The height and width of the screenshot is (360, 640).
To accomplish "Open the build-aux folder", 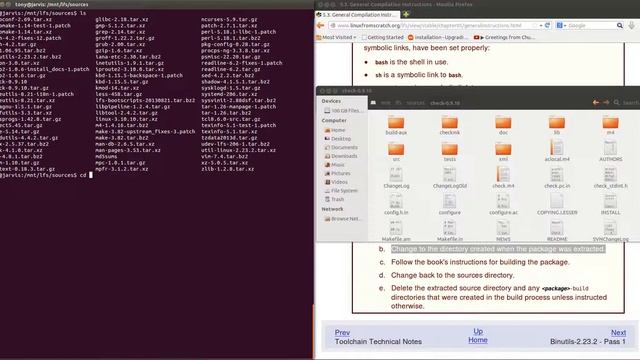I will click(396, 125).
